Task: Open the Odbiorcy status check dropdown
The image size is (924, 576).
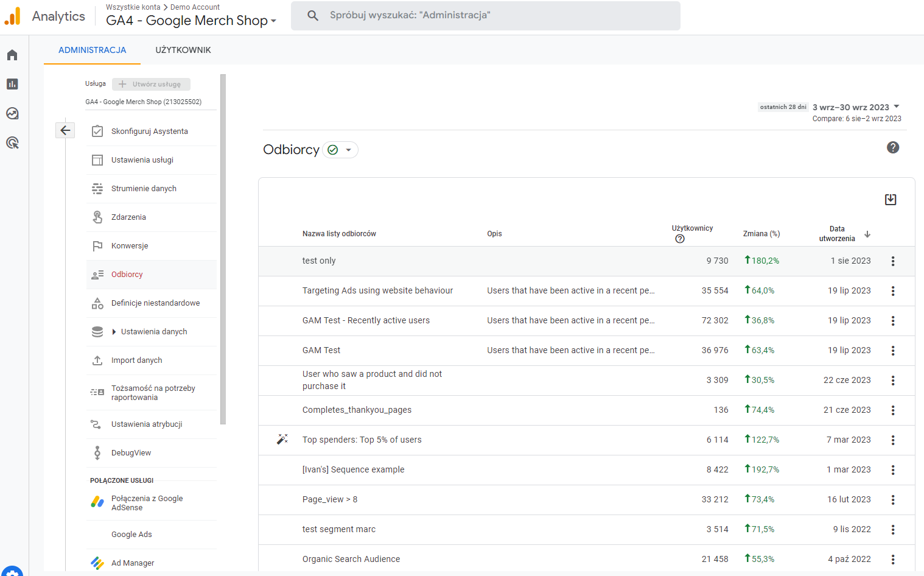Action: 340,150
